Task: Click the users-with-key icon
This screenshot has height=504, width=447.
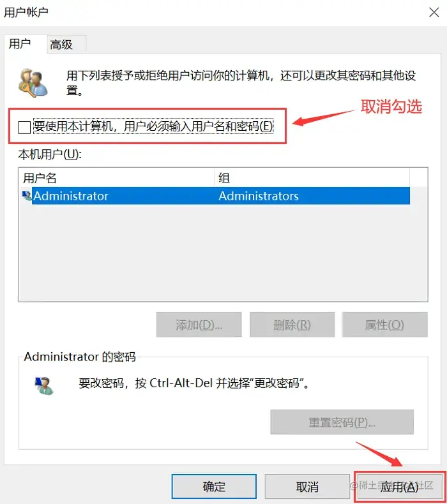Action: (x=33, y=82)
